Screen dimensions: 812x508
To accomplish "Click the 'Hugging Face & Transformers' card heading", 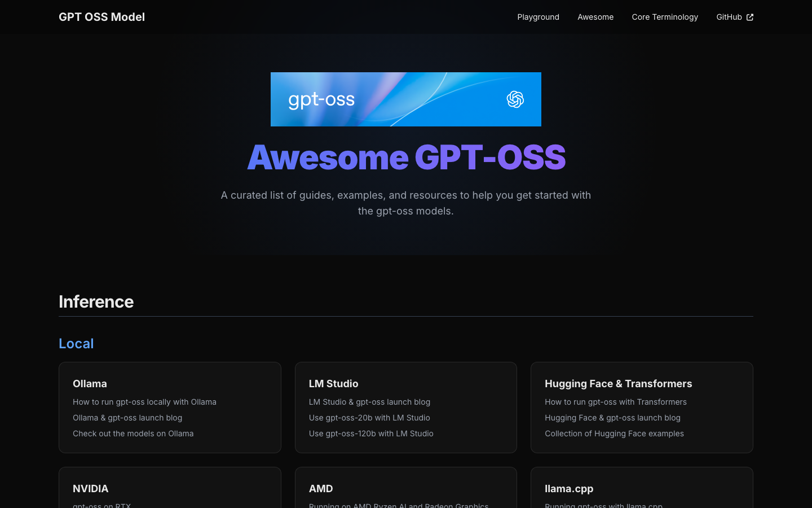I will tap(618, 384).
